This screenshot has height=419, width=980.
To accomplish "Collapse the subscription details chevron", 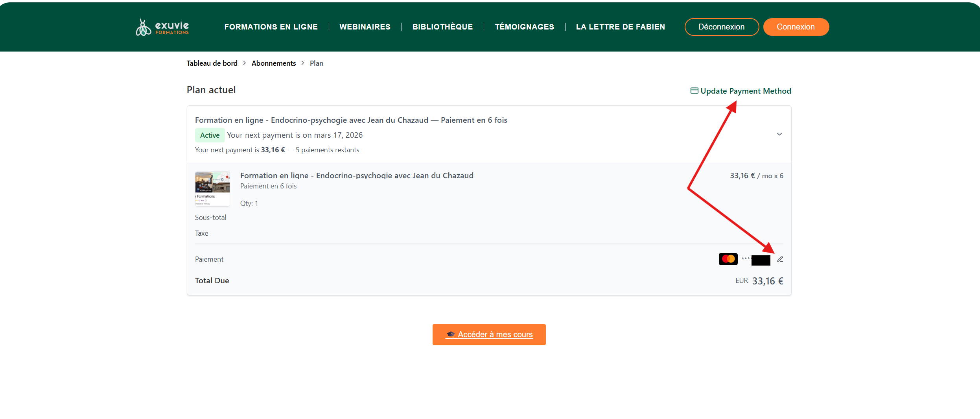I will tap(779, 135).
